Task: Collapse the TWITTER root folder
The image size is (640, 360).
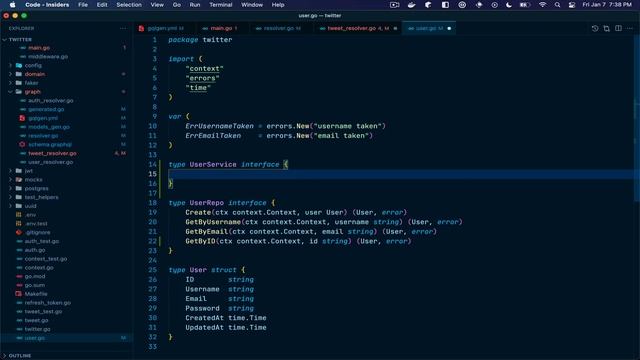Action: click(x=4, y=40)
